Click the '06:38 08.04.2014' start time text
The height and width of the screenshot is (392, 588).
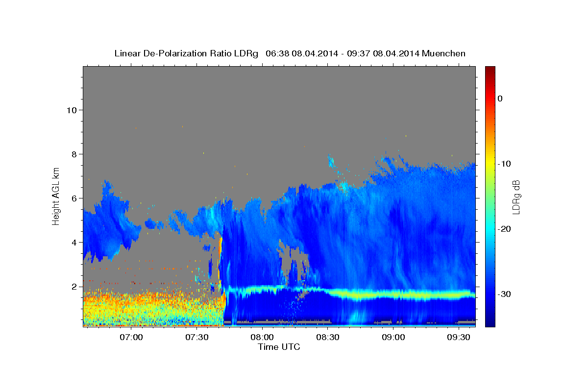coord(302,53)
